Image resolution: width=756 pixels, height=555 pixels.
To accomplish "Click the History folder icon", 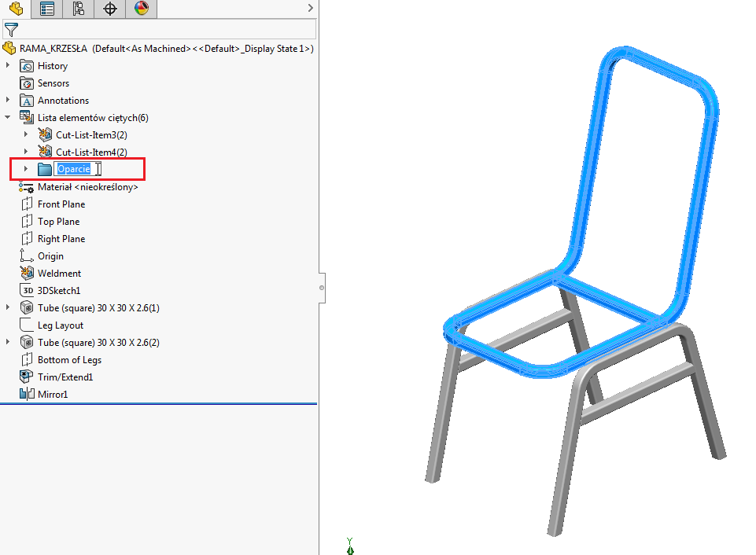I will (27, 65).
